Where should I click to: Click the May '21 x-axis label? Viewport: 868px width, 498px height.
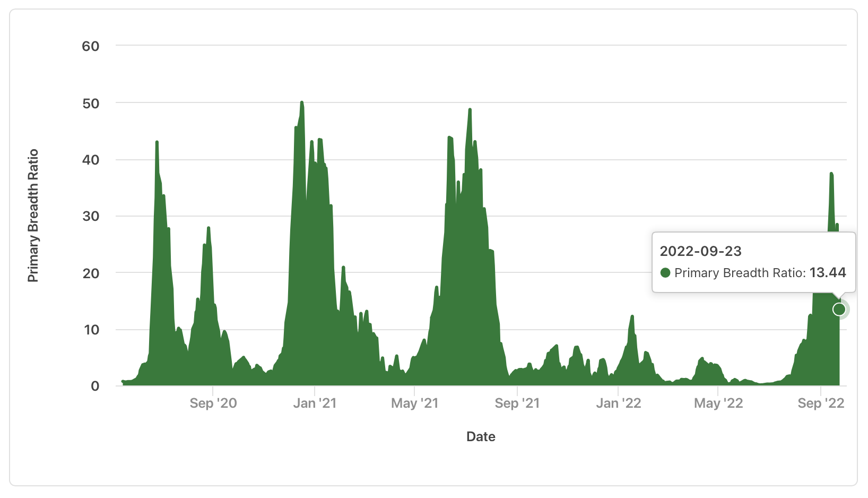coord(415,403)
